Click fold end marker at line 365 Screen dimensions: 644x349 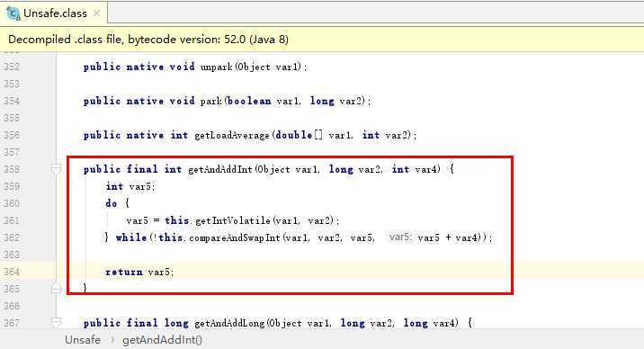[x=57, y=289]
